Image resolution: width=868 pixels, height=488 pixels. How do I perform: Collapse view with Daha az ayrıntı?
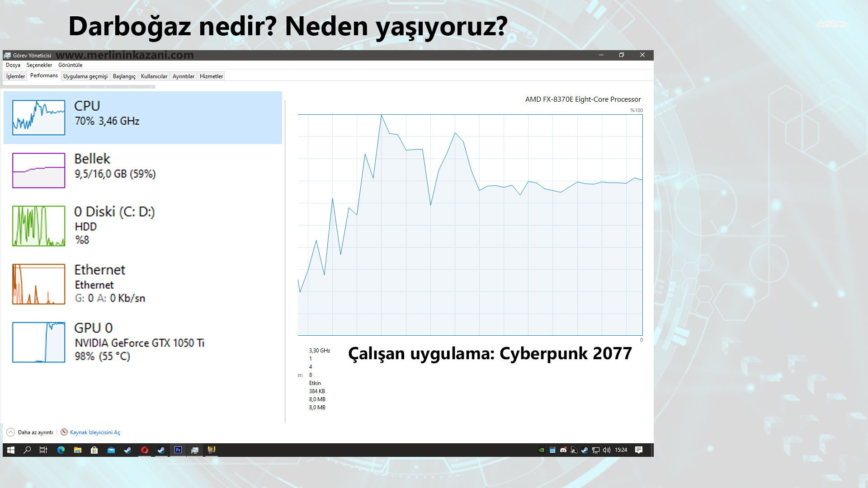(x=30, y=432)
